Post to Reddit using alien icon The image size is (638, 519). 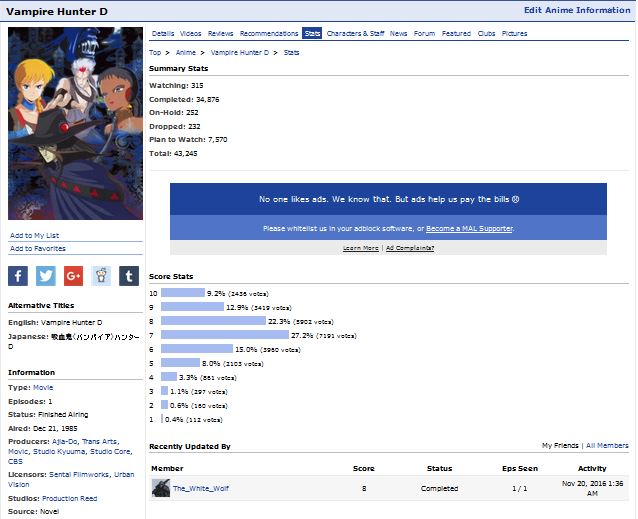pyautogui.click(x=101, y=276)
